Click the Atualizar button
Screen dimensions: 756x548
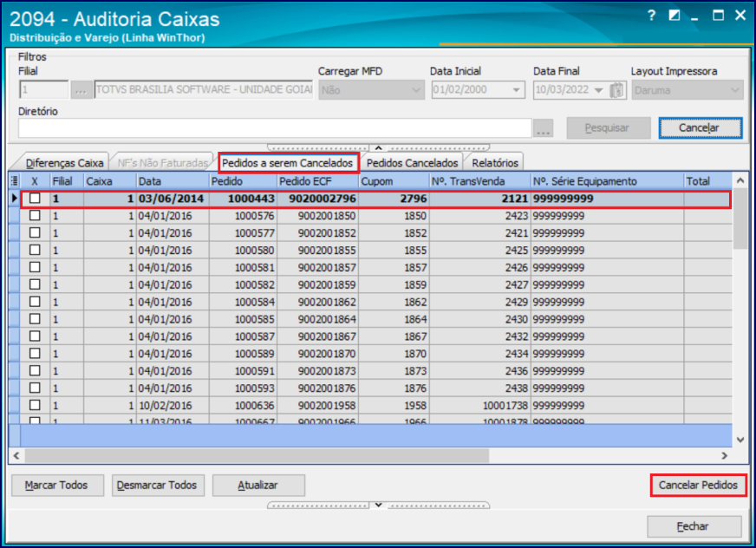258,486
